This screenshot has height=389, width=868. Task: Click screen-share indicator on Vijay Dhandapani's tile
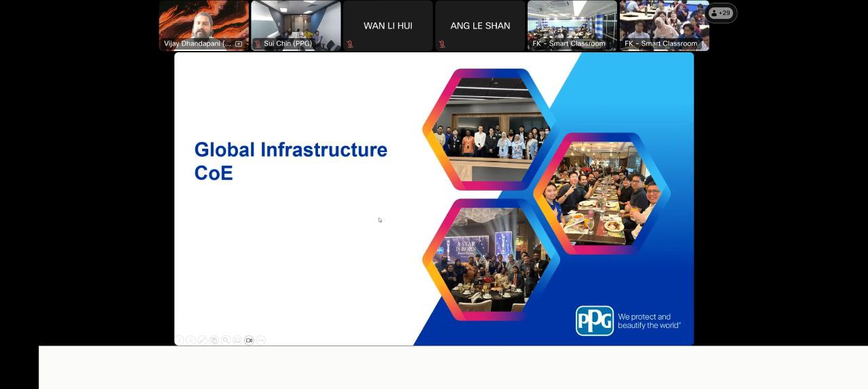point(239,44)
